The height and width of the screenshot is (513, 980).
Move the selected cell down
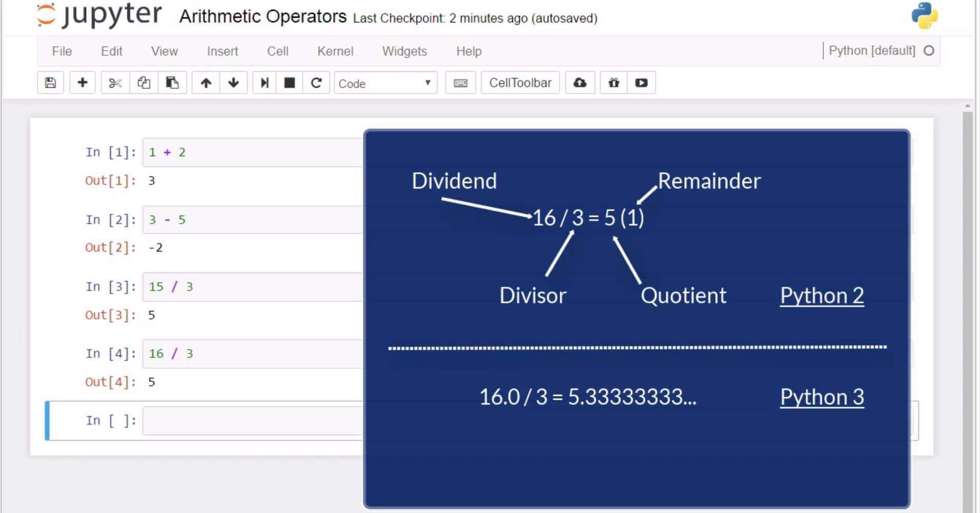click(233, 83)
